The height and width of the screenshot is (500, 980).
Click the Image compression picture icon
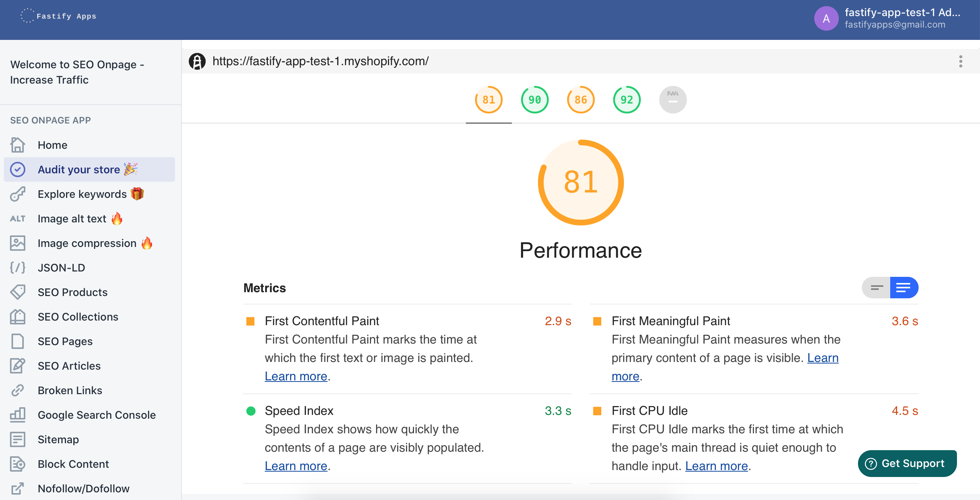point(18,243)
